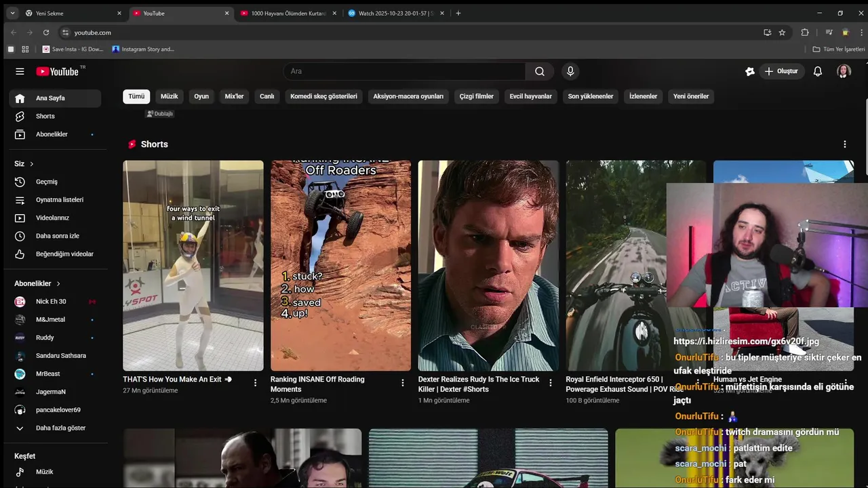Select Evcil hayvanlar chip

pyautogui.click(x=531, y=96)
